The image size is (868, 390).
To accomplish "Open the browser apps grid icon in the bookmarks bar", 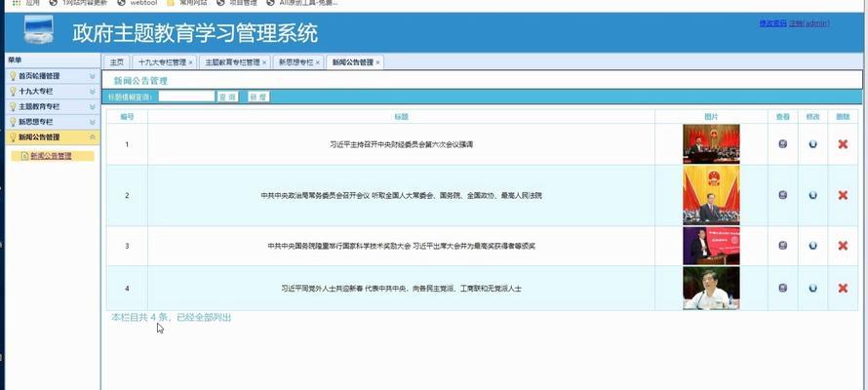I will pyautogui.click(x=16, y=3).
